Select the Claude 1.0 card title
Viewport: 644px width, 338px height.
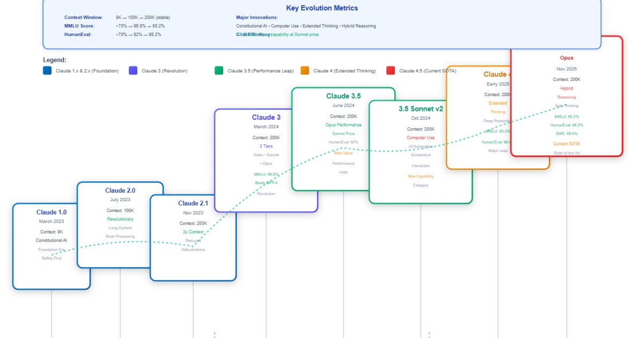coord(52,212)
